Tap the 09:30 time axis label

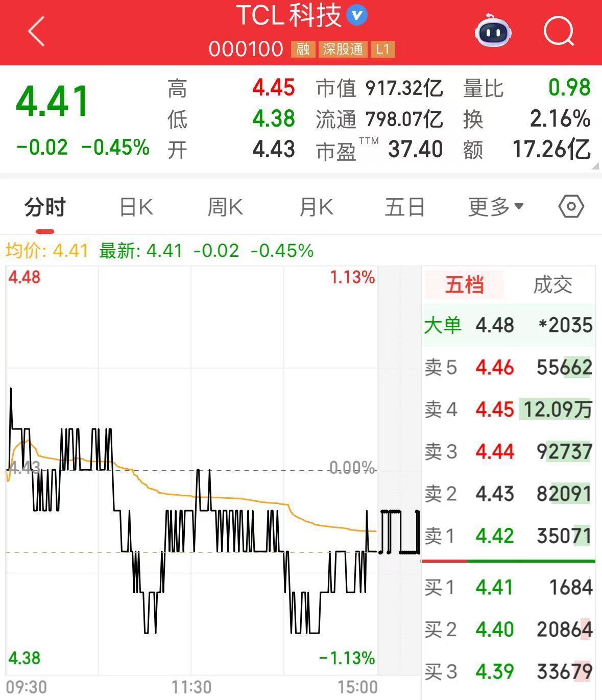pos(27,687)
